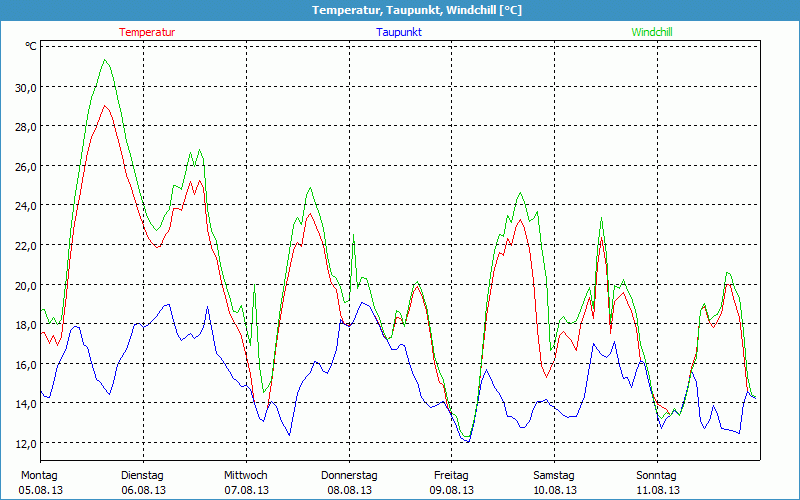Image resolution: width=800 pixels, height=500 pixels.
Task: Click the '06.08.13' date label
Action: click(143, 490)
